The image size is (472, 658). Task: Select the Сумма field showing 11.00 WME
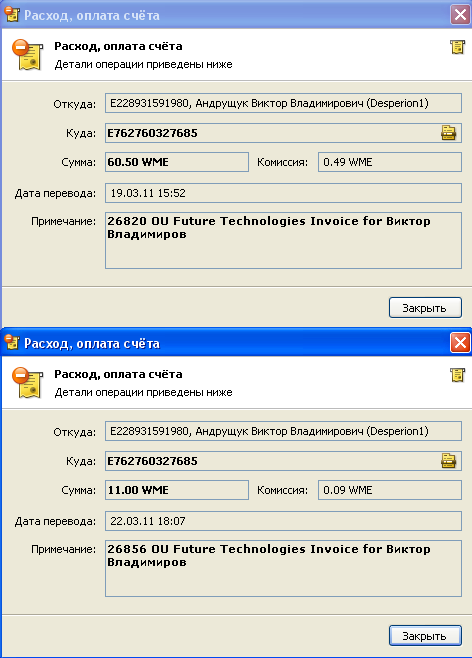(x=177, y=490)
